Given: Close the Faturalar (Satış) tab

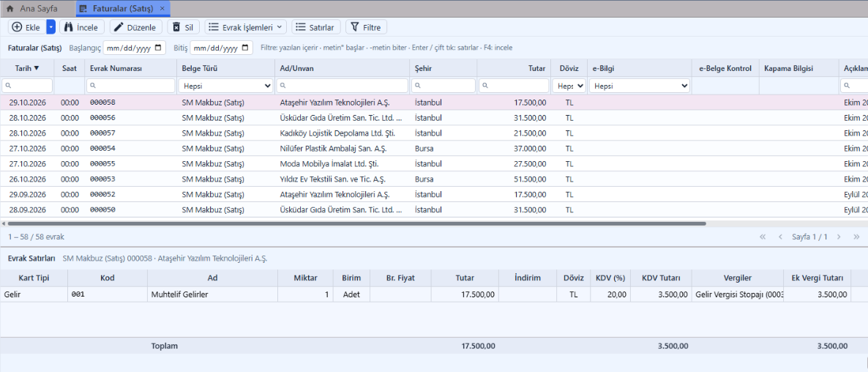Looking at the screenshot, I should pyautogui.click(x=162, y=9).
